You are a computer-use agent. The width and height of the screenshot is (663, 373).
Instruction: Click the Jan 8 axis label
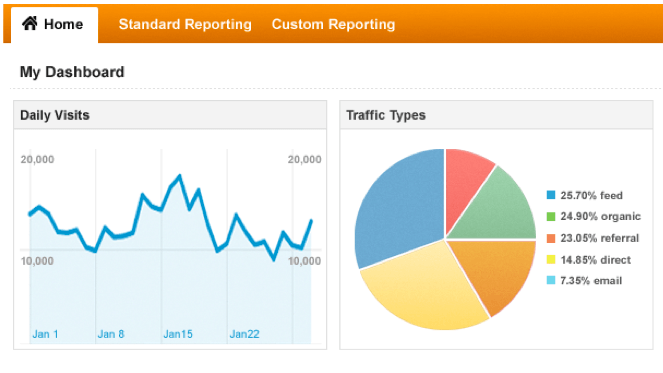[111, 334]
